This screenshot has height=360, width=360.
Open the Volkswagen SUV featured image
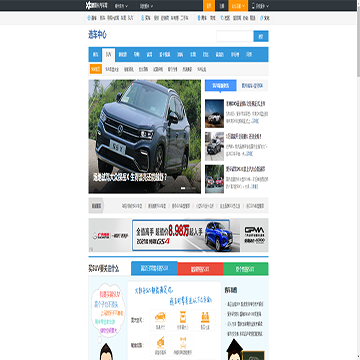145,136
